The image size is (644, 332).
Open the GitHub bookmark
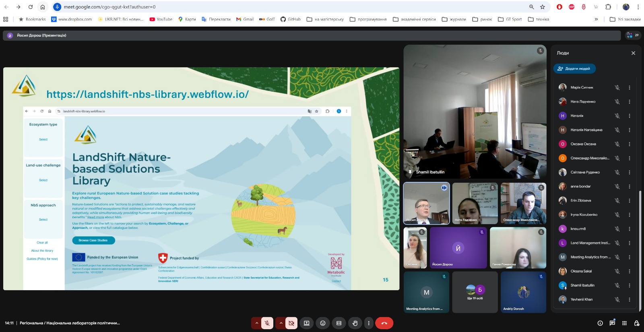(290, 19)
